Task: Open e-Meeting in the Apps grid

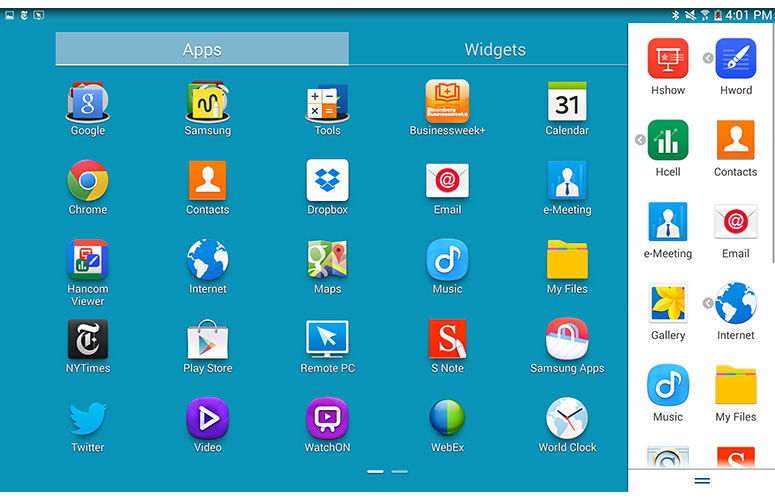Action: pyautogui.click(x=567, y=180)
